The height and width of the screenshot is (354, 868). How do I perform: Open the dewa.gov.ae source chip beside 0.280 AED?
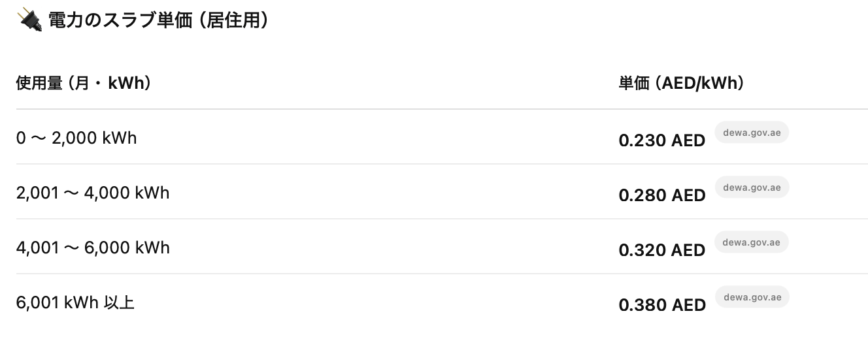752,187
